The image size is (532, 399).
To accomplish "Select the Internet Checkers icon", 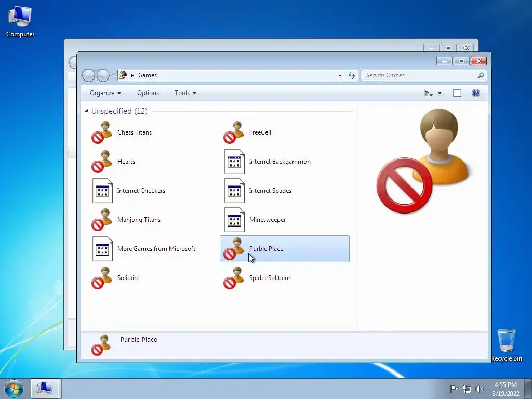I will pyautogui.click(x=102, y=191).
